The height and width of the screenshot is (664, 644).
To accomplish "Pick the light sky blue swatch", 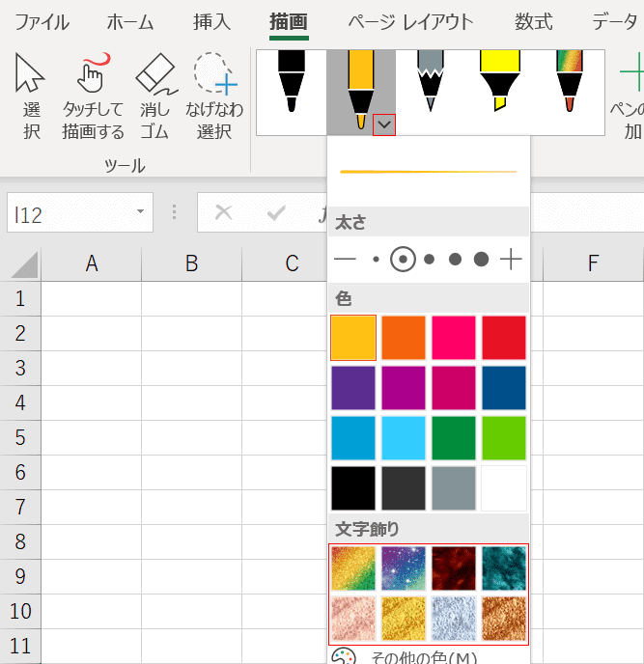I will point(404,438).
